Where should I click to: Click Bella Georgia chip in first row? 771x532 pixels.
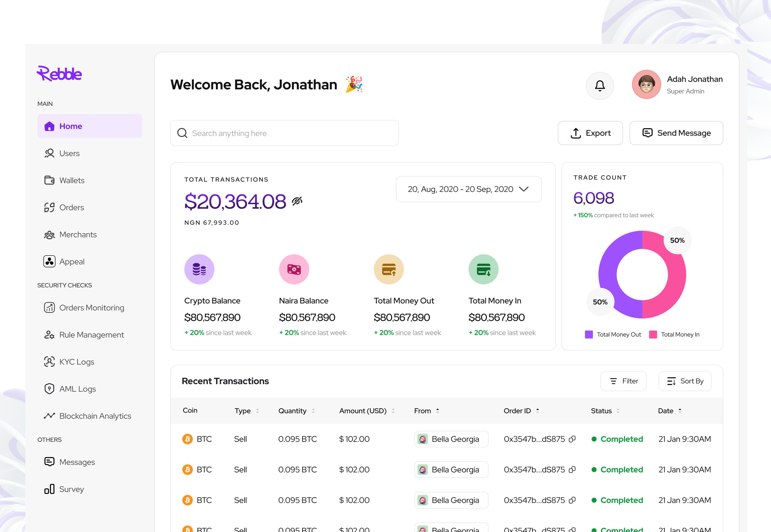point(451,439)
